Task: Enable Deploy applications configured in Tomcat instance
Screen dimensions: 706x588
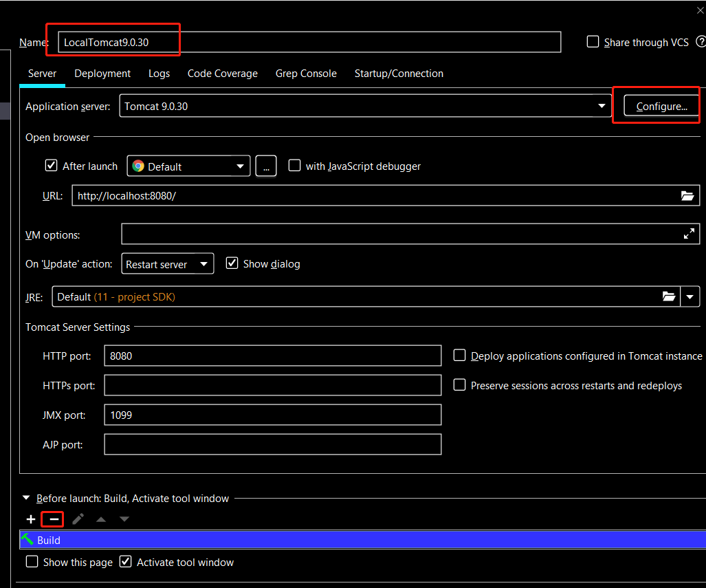Action: tap(459, 356)
